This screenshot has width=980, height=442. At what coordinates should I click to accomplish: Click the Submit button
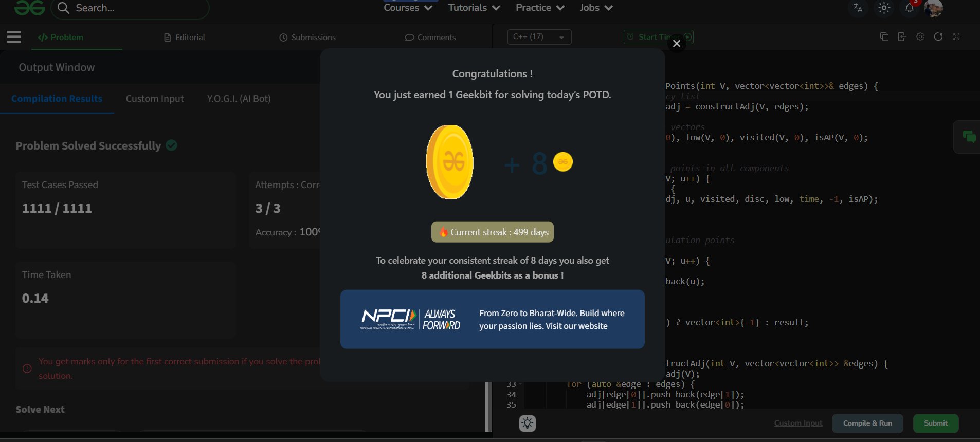pyautogui.click(x=936, y=423)
